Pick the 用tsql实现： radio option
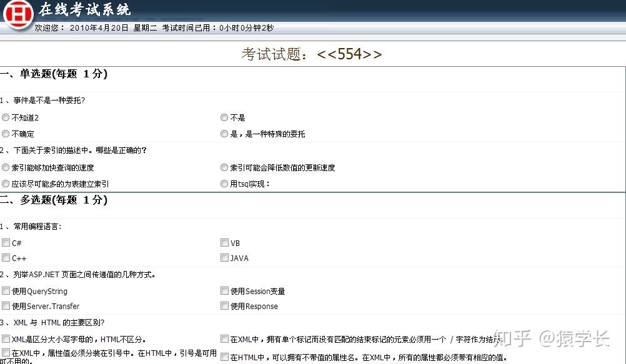 coord(224,184)
